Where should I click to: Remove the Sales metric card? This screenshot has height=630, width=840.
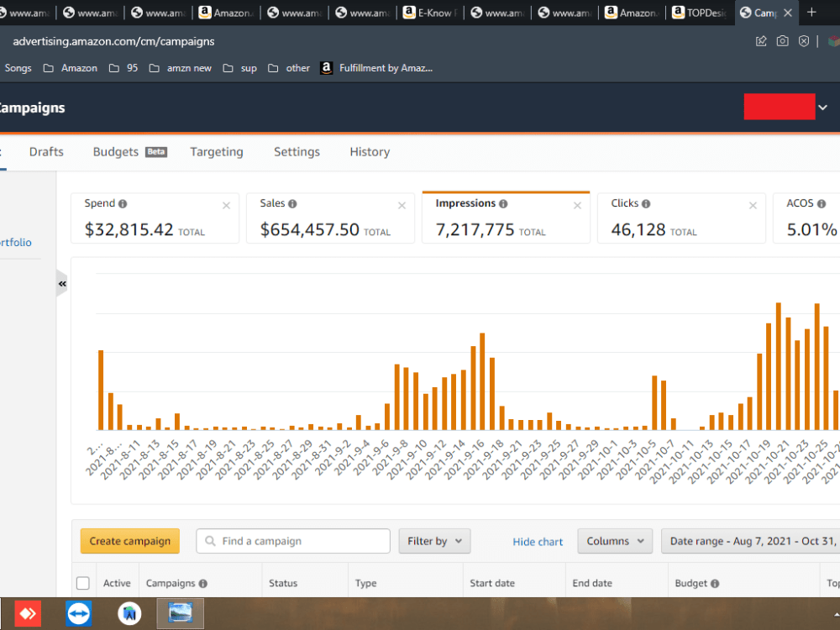pyautogui.click(x=402, y=205)
